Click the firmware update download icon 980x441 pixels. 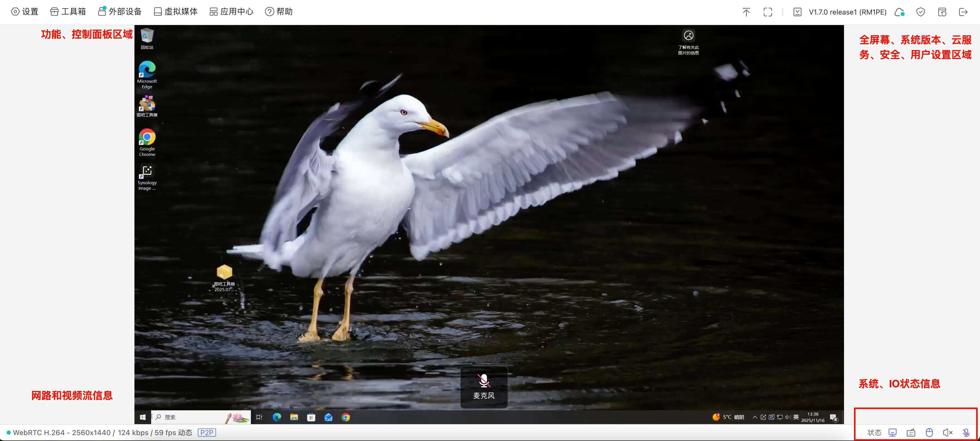[x=797, y=12]
